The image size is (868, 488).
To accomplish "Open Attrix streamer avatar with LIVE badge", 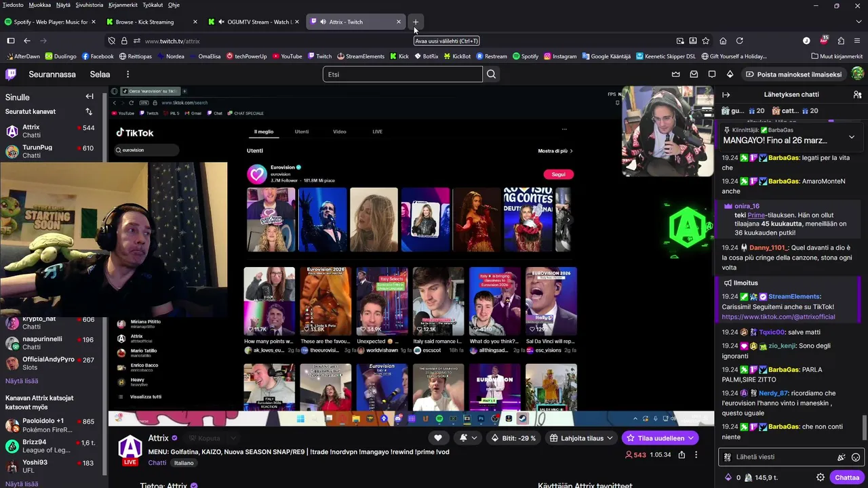I will pyautogui.click(x=130, y=450).
